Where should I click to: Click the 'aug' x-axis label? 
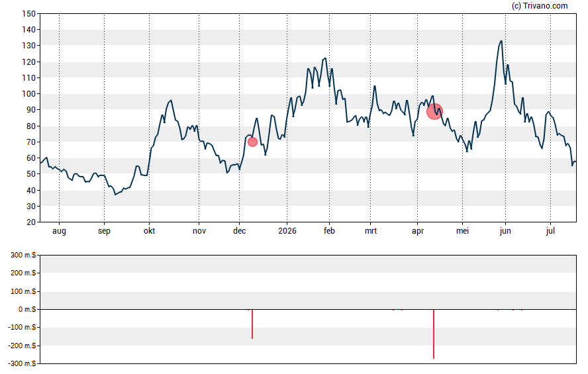click(x=59, y=231)
